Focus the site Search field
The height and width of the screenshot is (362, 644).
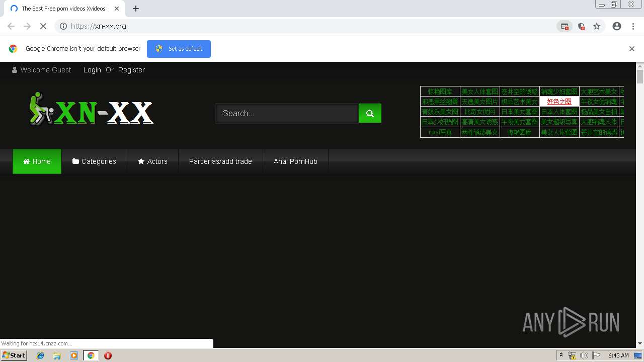[287, 113]
